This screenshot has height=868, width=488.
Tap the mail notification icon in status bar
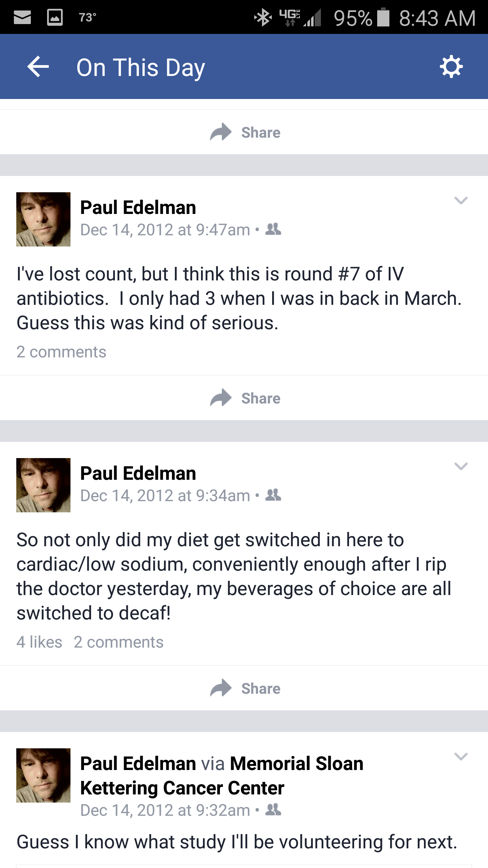click(22, 18)
